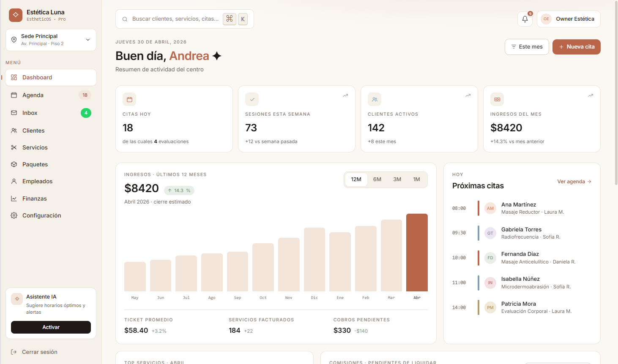Open Servicios section
The image size is (618, 364).
[51, 147]
